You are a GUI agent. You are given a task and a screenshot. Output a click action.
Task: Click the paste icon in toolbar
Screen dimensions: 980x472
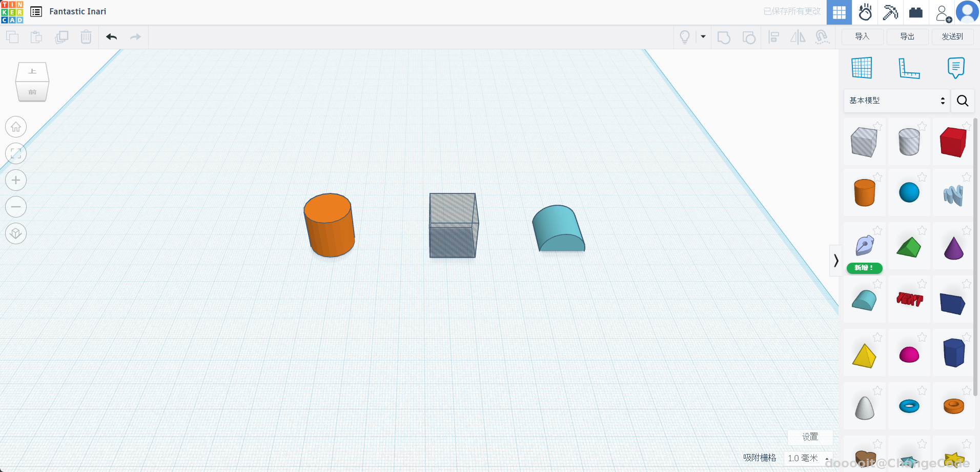tap(36, 37)
